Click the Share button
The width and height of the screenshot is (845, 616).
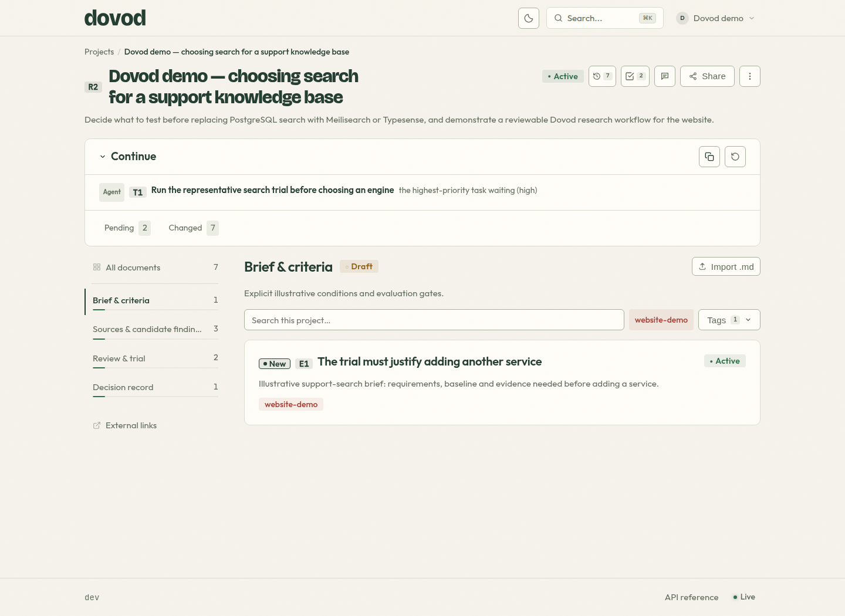coord(707,76)
